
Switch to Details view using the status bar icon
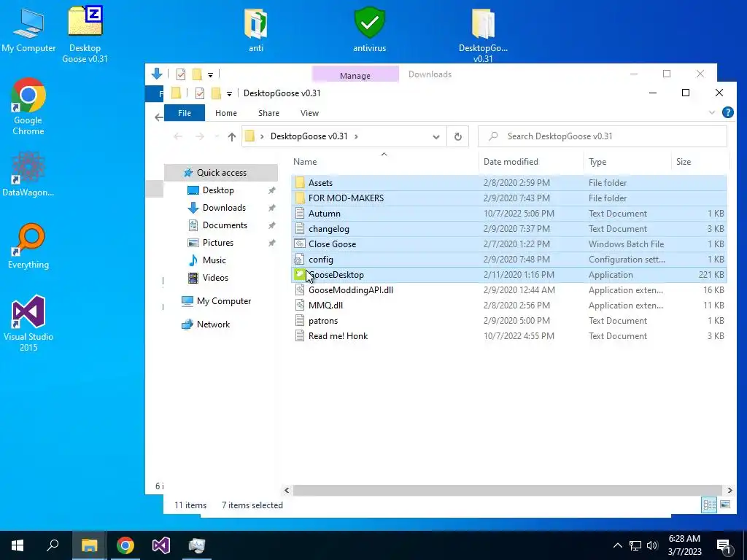[709, 505]
